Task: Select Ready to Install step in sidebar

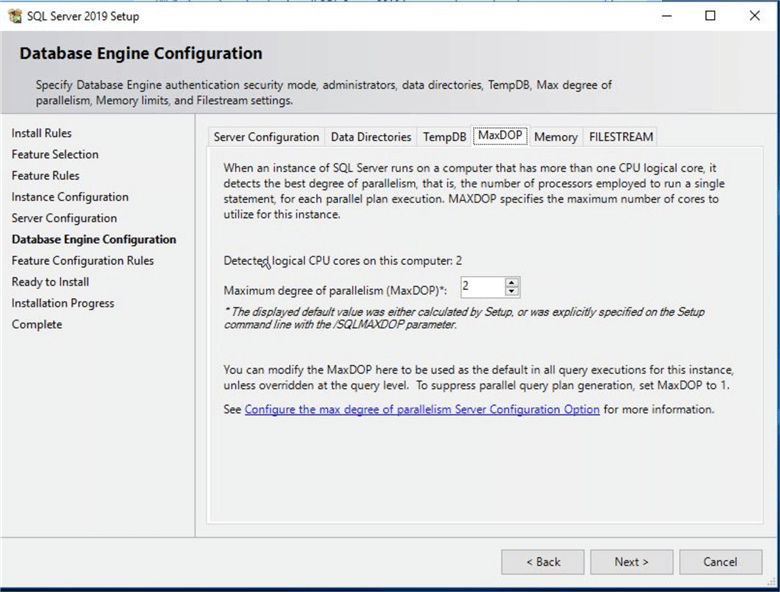Action: coord(50,282)
